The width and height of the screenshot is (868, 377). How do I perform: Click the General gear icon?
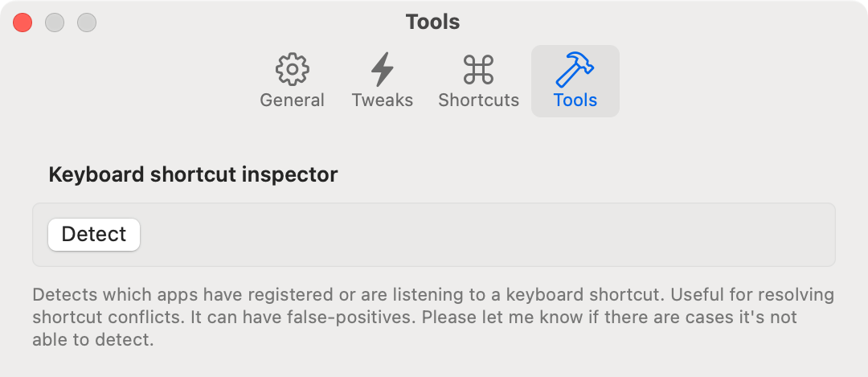[292, 70]
